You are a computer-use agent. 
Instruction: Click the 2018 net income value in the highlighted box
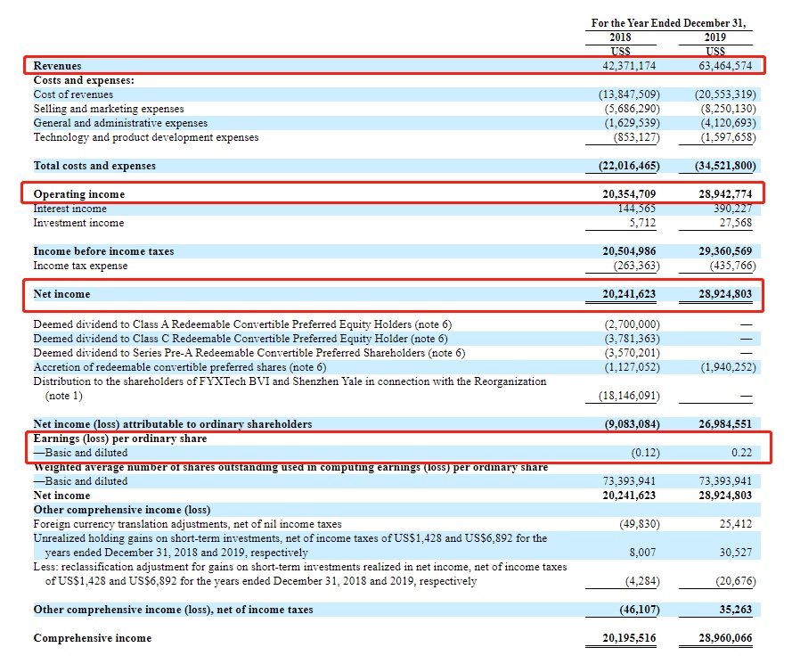[631, 294]
